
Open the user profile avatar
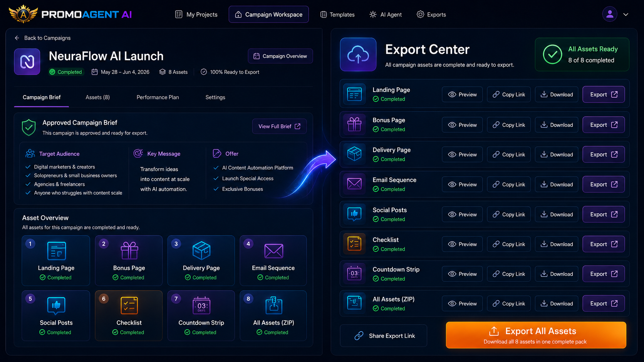610,14
